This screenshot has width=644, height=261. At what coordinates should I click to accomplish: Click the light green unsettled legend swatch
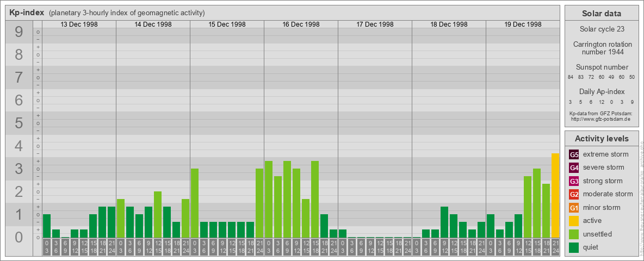[574, 234]
